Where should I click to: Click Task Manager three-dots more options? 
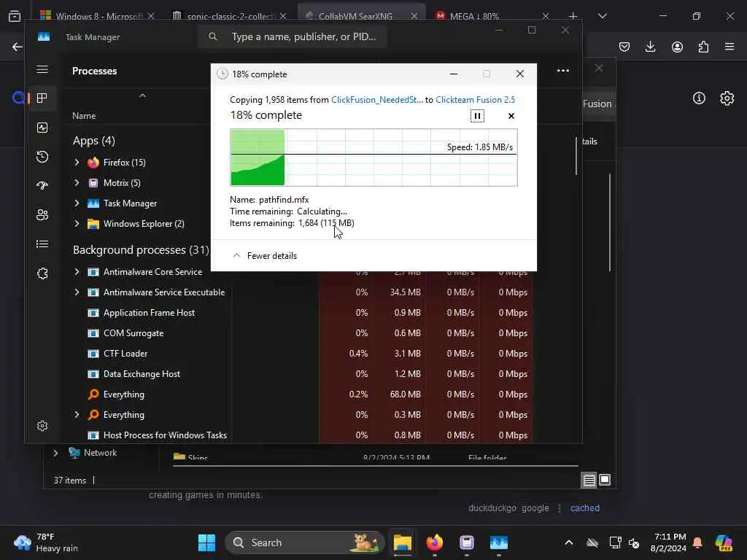[x=563, y=71]
